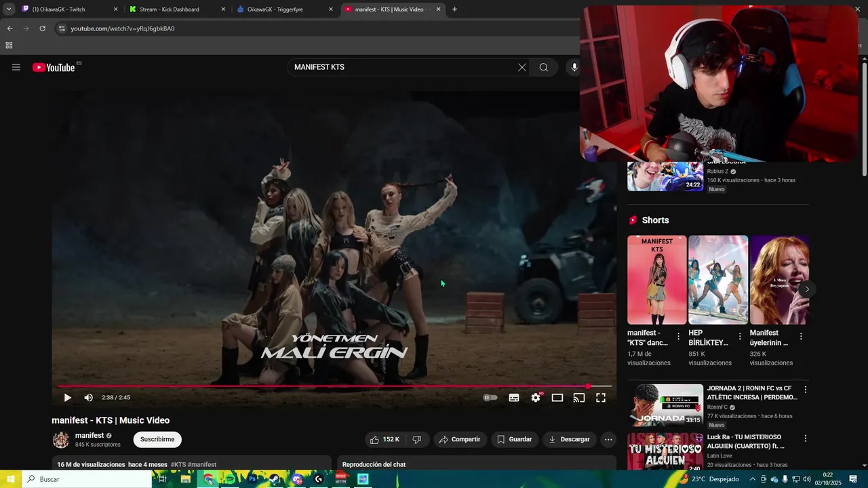Save the video with Guardar

click(514, 439)
